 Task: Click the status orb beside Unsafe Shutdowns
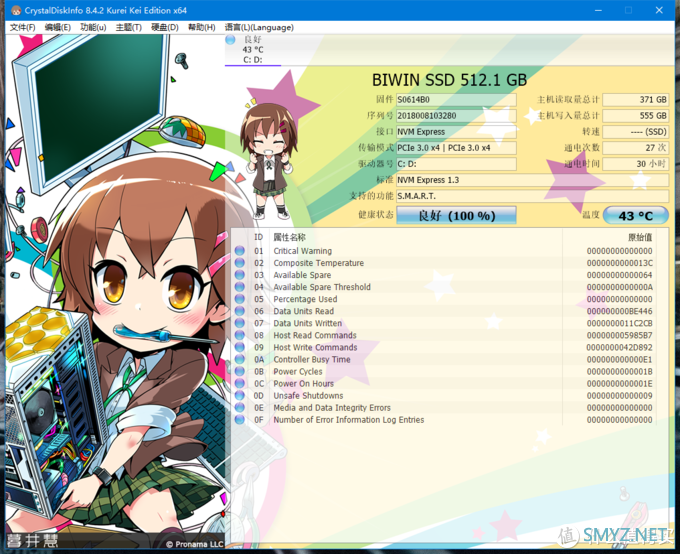tap(240, 396)
